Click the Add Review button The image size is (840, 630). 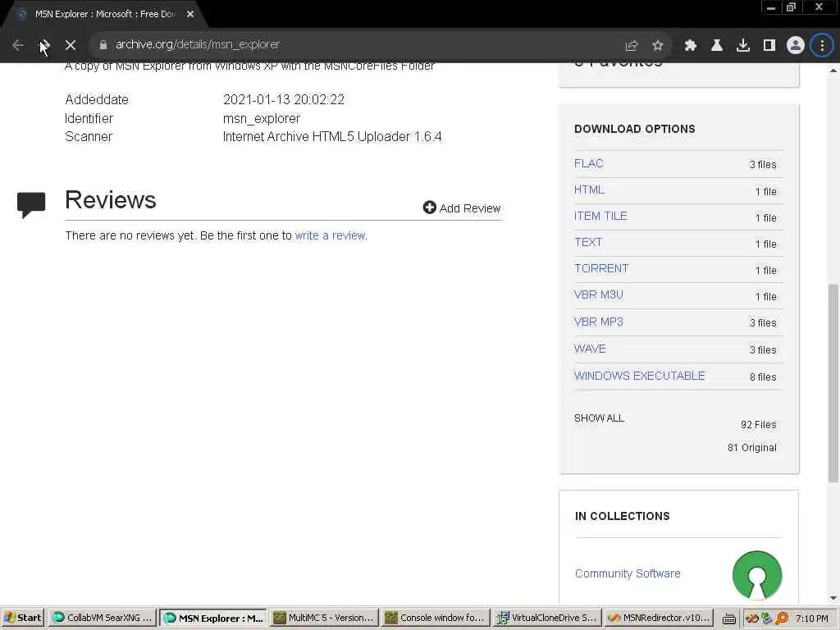462,208
